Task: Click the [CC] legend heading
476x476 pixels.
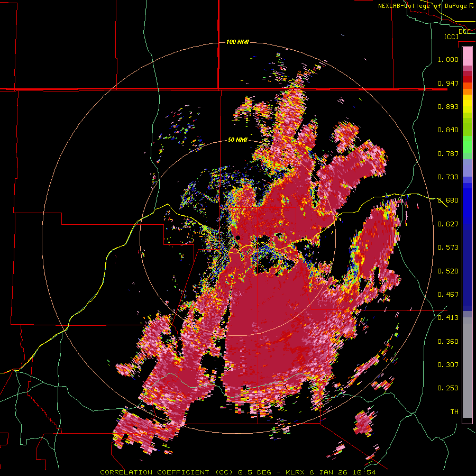Action: pos(451,36)
